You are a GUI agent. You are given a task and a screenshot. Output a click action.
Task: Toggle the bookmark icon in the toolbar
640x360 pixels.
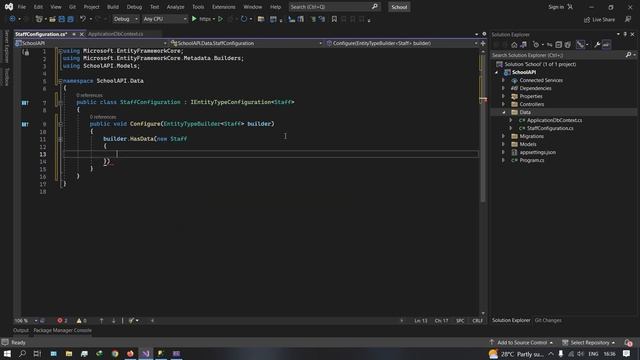(334, 19)
